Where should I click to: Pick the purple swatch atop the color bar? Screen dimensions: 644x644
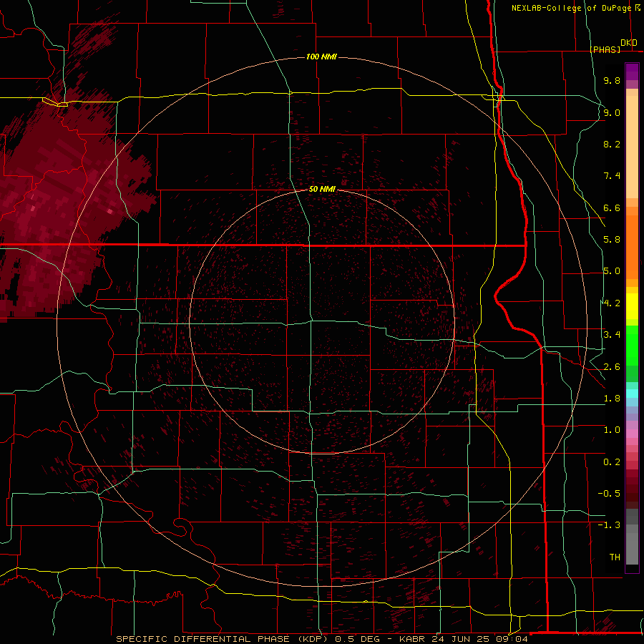(632, 72)
